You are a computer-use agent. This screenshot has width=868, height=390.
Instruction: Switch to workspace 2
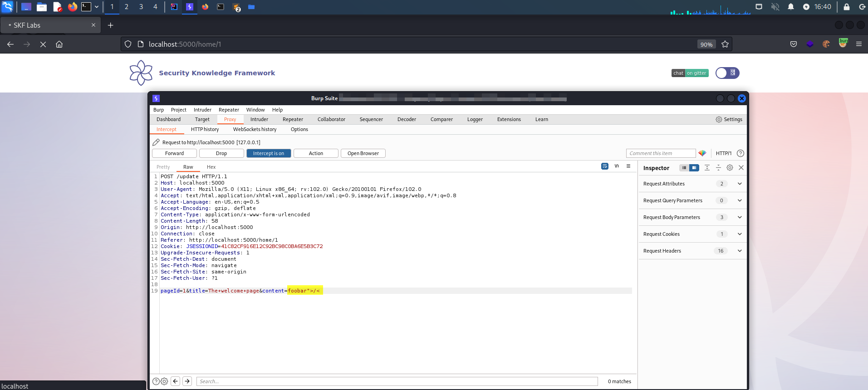(x=127, y=6)
